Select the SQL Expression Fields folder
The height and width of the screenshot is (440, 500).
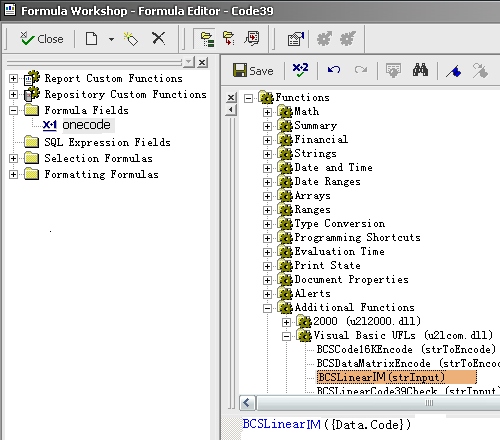click(107, 142)
